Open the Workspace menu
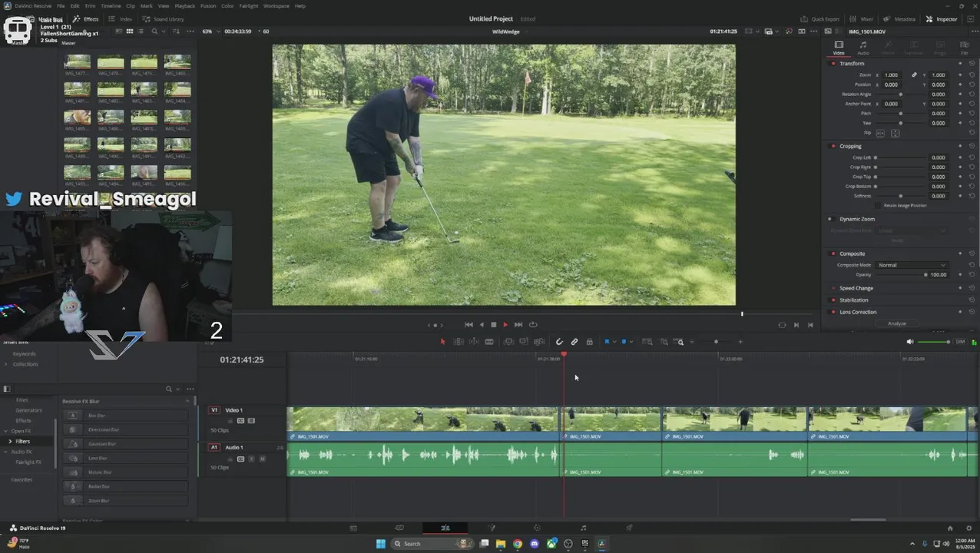The image size is (980, 553). tap(276, 5)
